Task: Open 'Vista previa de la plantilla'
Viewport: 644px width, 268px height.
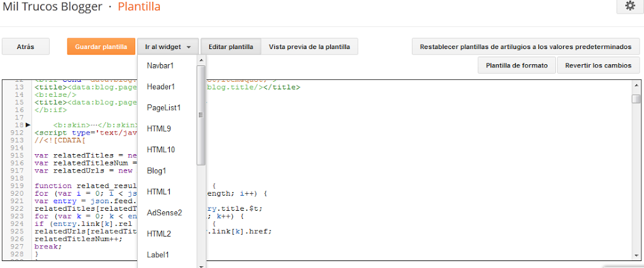Action: tap(309, 47)
